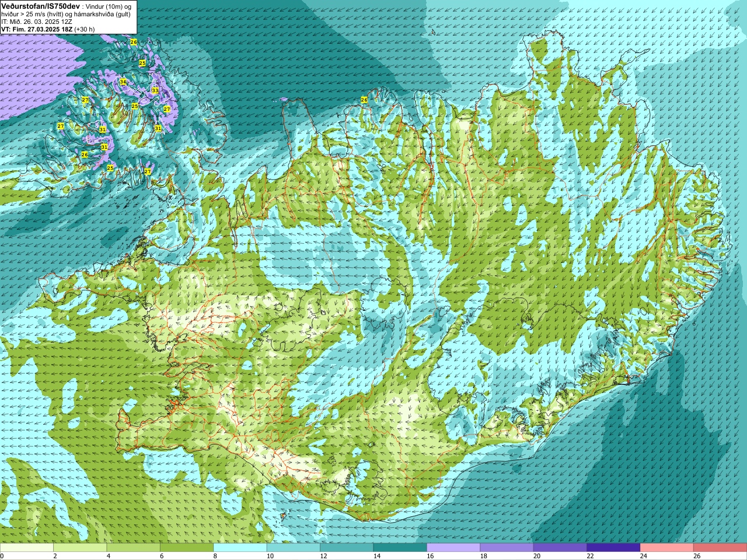
Task: Click the 'Veðurstofan/IS750dev' title text
Action: click(40, 6)
